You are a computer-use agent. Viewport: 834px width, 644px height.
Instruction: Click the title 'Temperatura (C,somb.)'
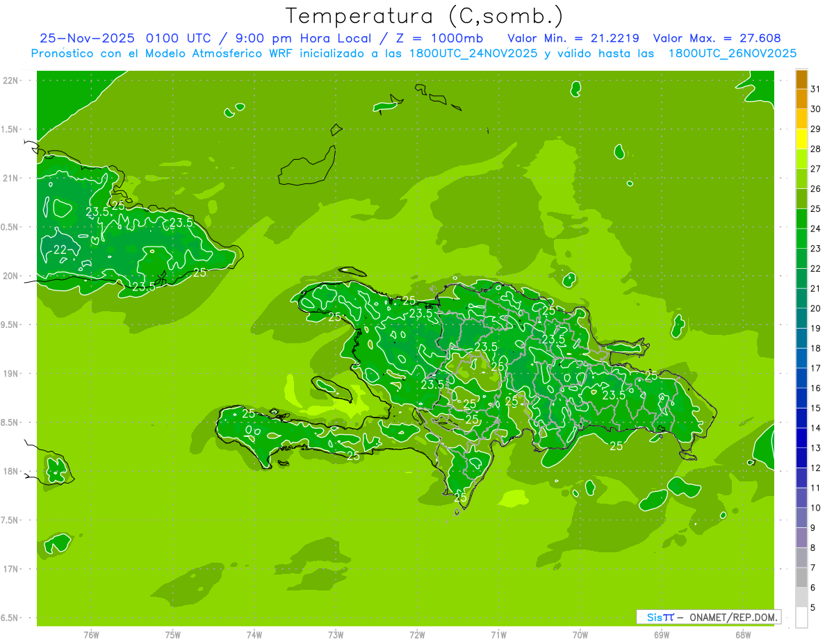click(x=423, y=16)
